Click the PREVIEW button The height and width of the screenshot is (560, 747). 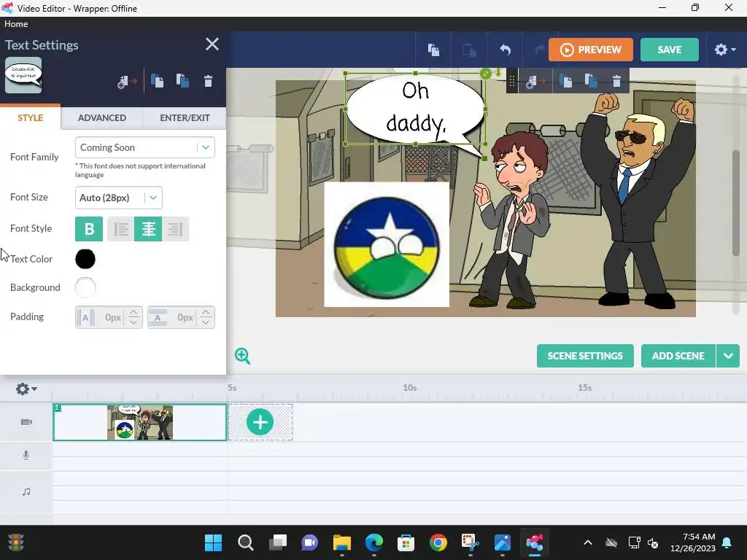(x=591, y=50)
